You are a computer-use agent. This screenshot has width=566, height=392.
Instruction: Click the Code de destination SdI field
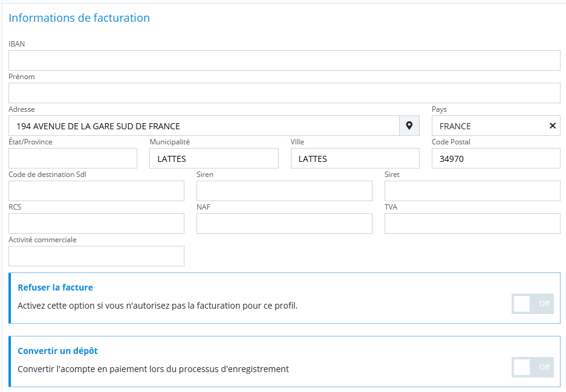[96, 191]
